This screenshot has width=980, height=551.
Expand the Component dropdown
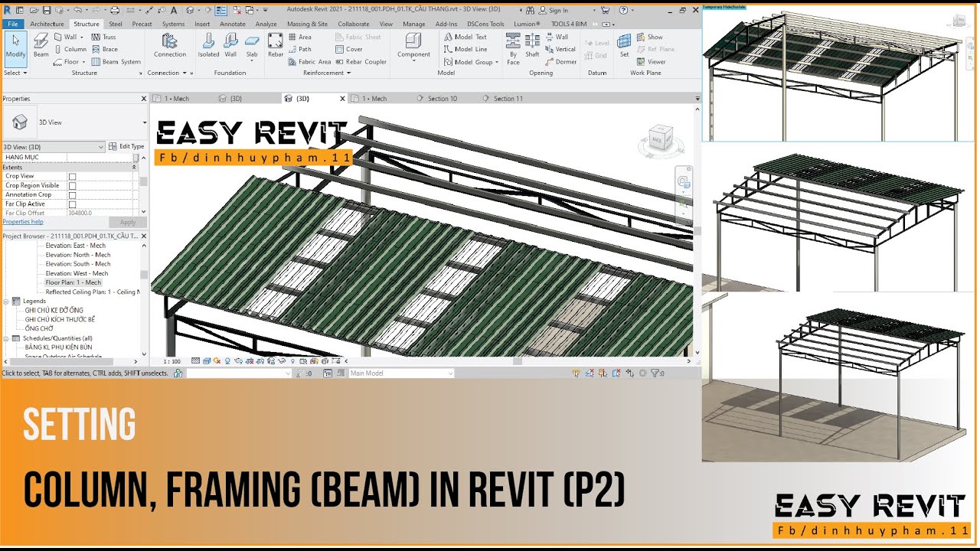[413, 60]
